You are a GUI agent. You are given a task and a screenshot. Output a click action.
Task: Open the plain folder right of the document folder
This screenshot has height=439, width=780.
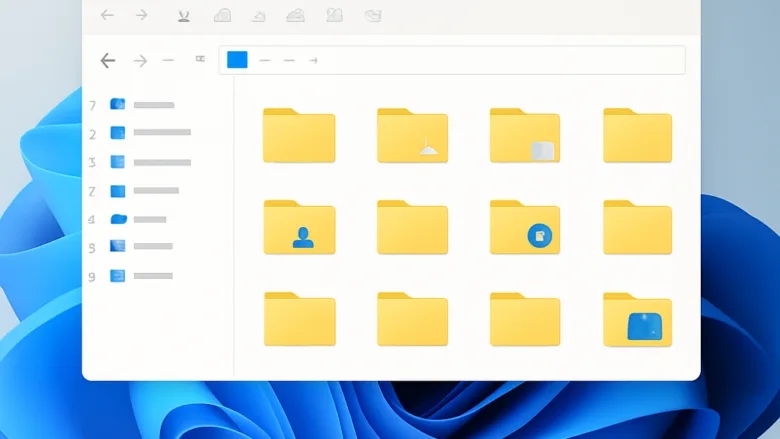point(638,135)
